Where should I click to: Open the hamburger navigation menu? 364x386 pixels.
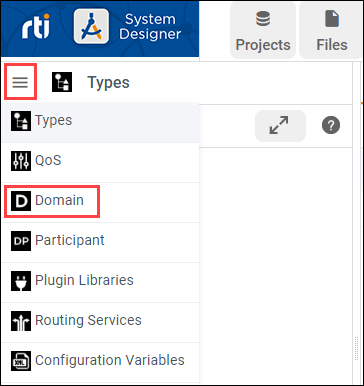pyautogui.click(x=20, y=82)
